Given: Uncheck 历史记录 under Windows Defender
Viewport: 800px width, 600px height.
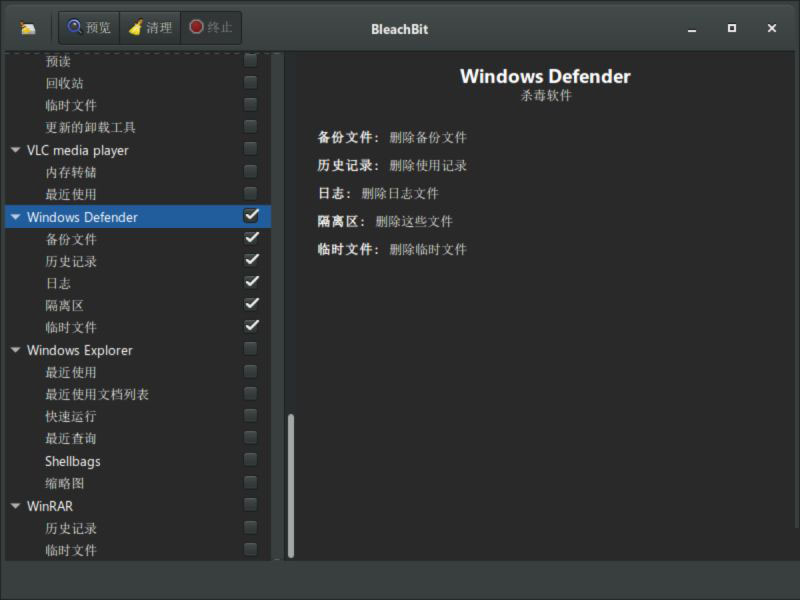Looking at the screenshot, I should click(251, 260).
